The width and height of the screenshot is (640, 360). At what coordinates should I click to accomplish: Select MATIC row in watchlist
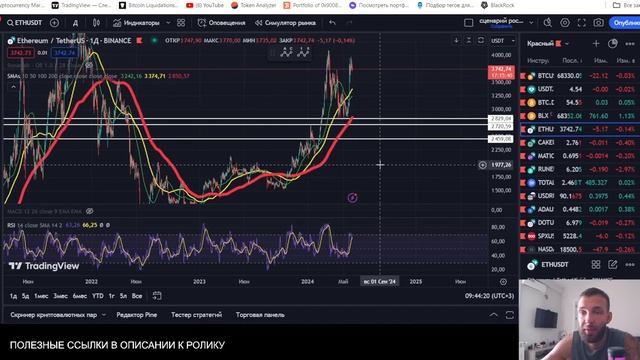pos(580,156)
